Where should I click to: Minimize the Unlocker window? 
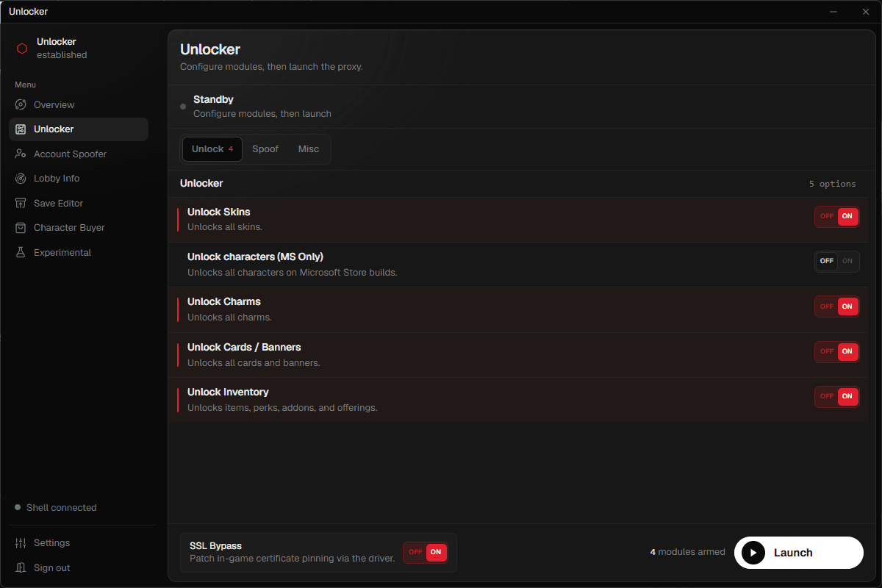[834, 12]
